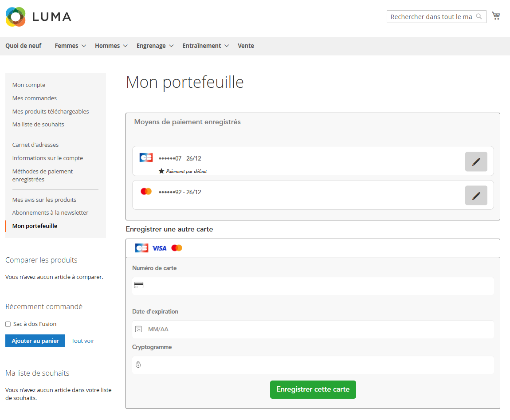
Task: Open the Tout voir link
Action: pyautogui.click(x=83, y=341)
